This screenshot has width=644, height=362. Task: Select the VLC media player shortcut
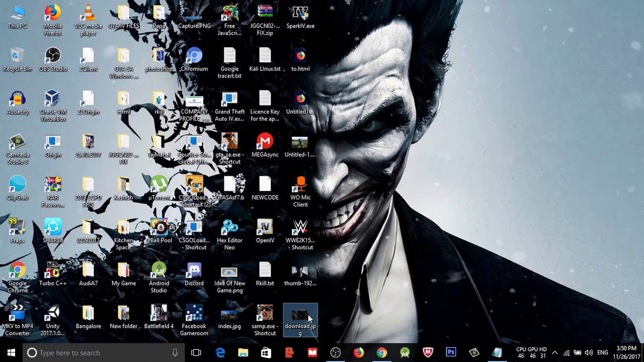pos(88,20)
